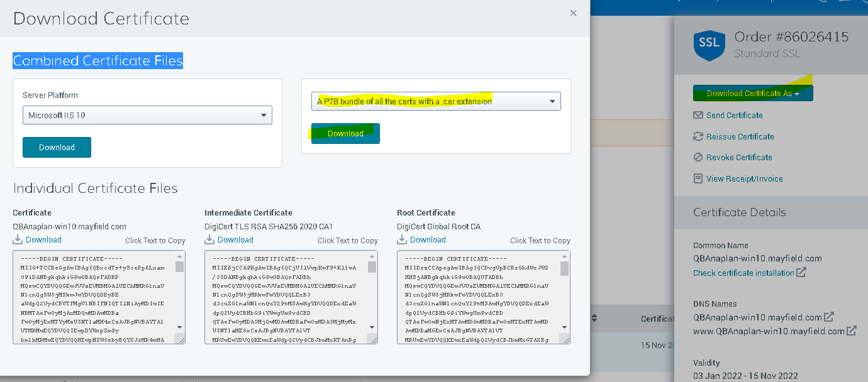Click the refresh icon beside Reissue Certificate
The image size is (868, 382).
coord(698,136)
